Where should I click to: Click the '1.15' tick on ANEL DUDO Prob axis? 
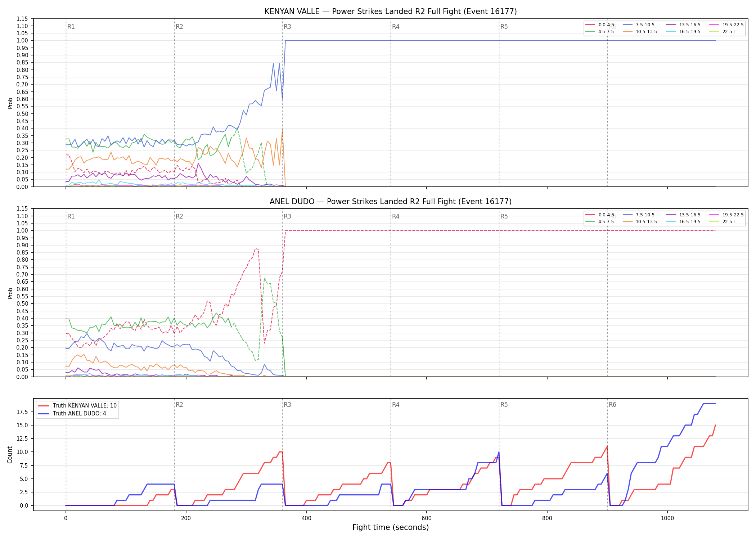[x=22, y=209]
